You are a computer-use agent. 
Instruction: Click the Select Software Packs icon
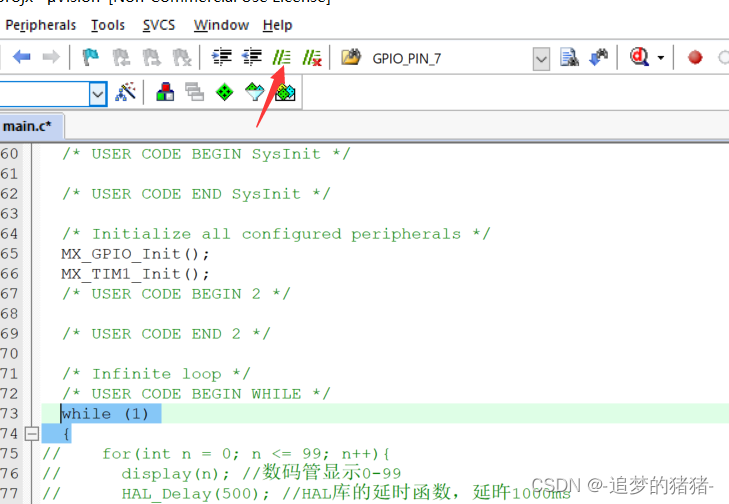click(x=255, y=92)
